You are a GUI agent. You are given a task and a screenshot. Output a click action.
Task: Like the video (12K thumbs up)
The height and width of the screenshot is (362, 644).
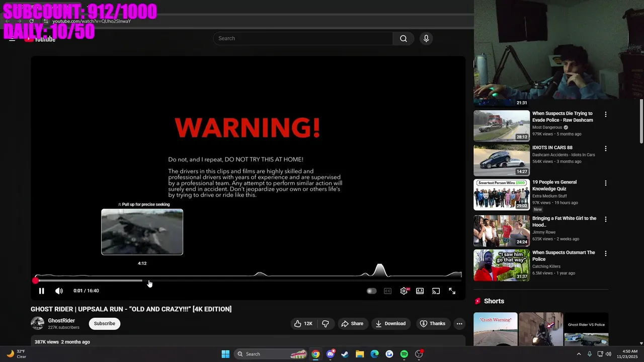(x=303, y=323)
